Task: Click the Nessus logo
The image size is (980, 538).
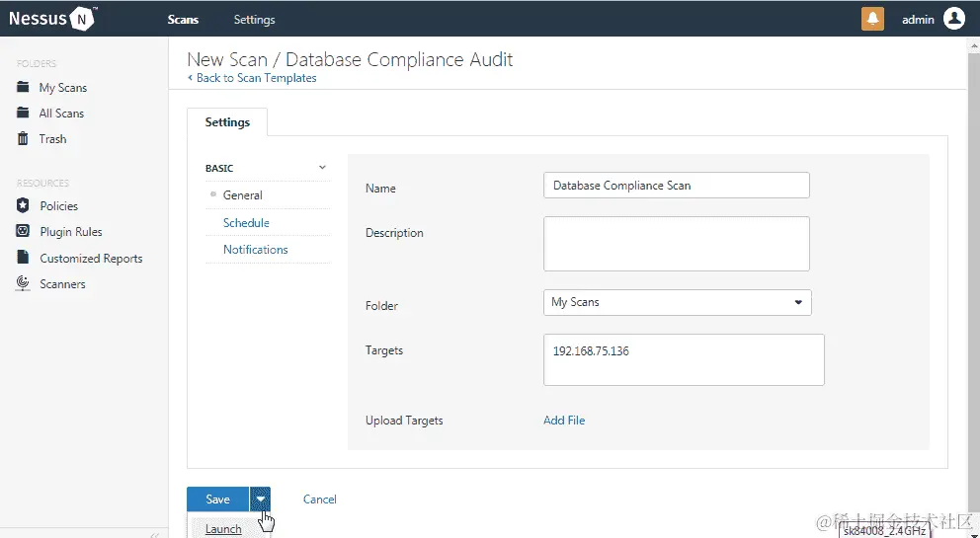Action: (52, 19)
